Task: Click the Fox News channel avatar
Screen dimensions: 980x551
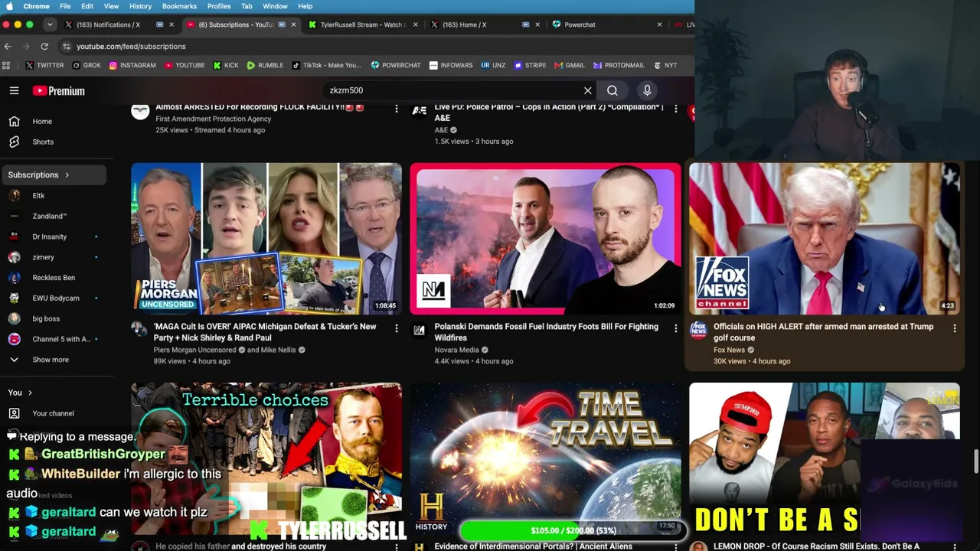Action: 697,330
